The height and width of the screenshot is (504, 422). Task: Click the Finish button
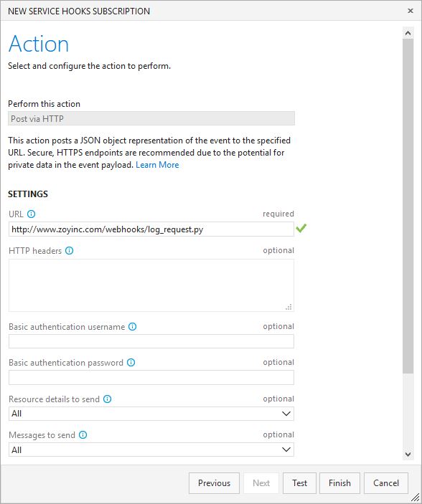coord(339,483)
